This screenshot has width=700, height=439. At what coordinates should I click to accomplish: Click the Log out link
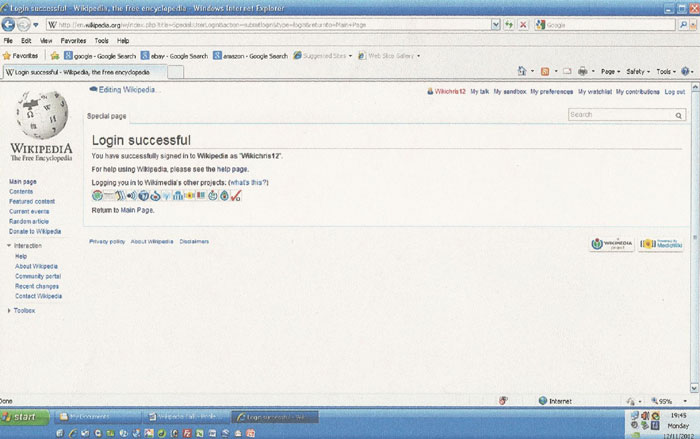click(x=675, y=92)
